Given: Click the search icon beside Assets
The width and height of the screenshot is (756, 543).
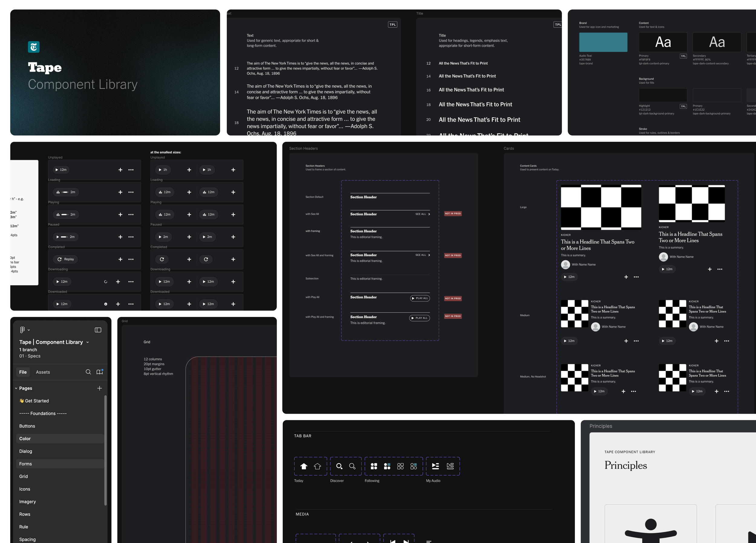Looking at the screenshot, I should [88, 372].
